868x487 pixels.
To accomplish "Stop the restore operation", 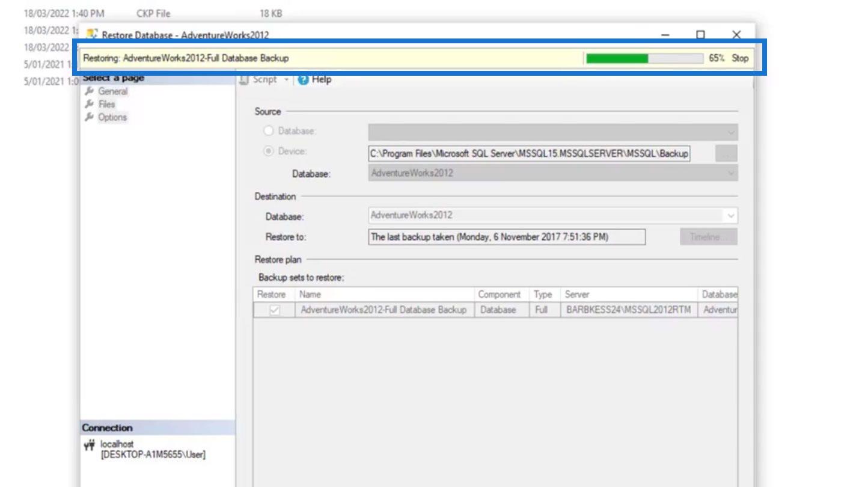I will tap(740, 58).
